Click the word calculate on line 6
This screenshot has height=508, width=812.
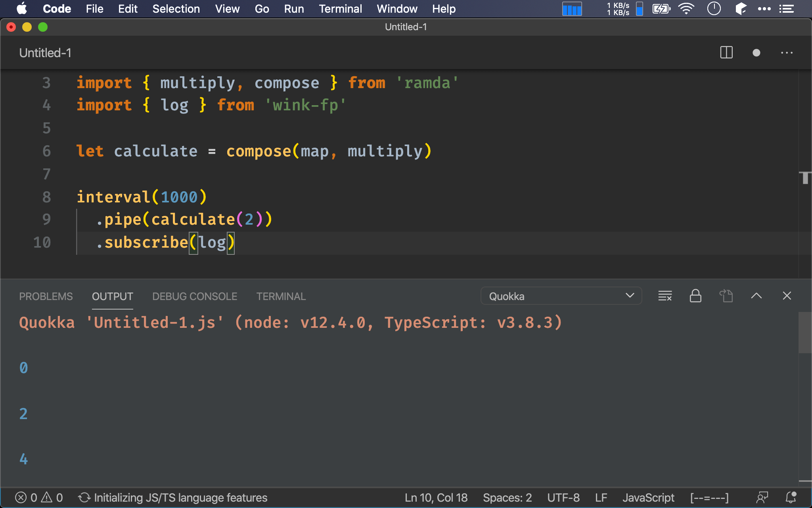[155, 151]
